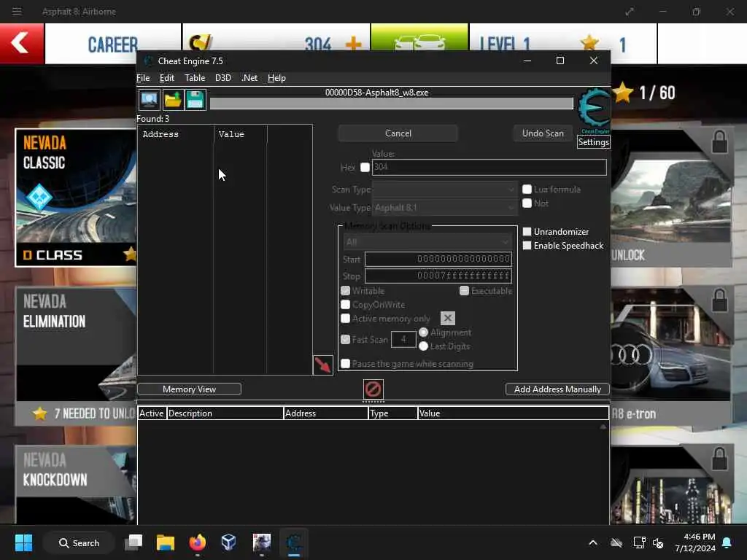Select the Last Digits radio button

pyautogui.click(x=423, y=346)
